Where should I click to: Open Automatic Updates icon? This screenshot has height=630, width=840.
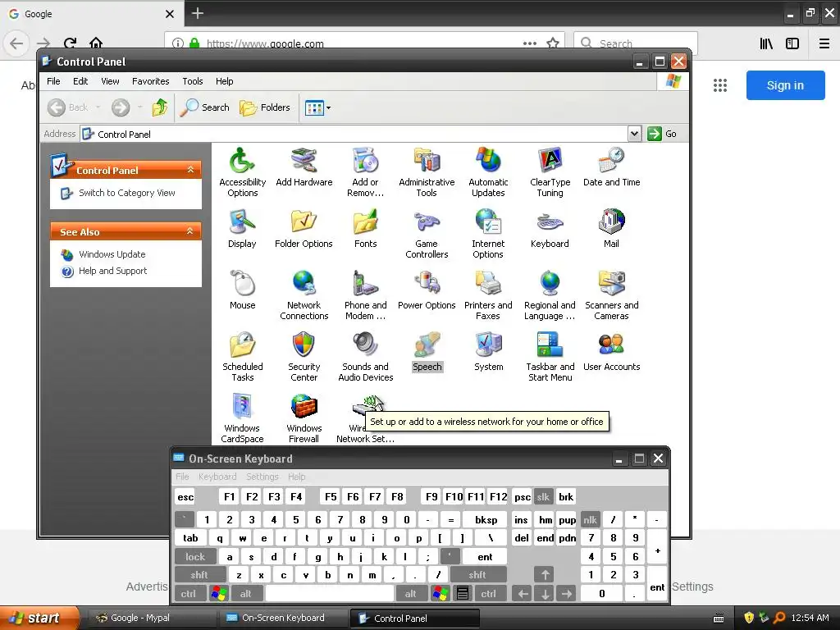click(488, 171)
